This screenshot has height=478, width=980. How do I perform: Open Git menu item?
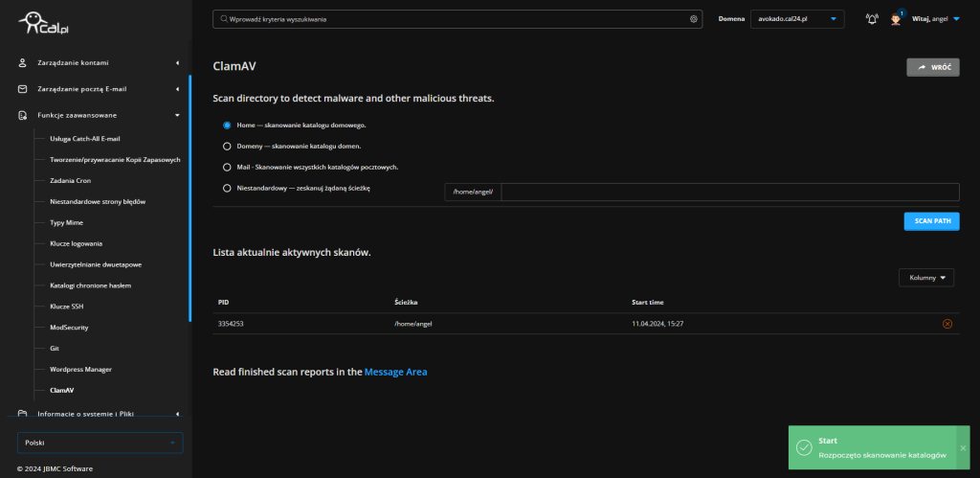(55, 348)
